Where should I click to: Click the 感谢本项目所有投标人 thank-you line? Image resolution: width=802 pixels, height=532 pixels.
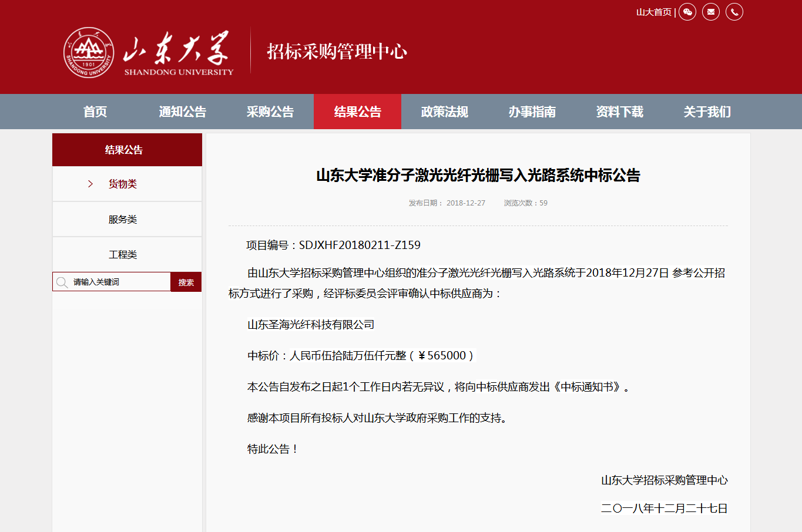pos(377,417)
